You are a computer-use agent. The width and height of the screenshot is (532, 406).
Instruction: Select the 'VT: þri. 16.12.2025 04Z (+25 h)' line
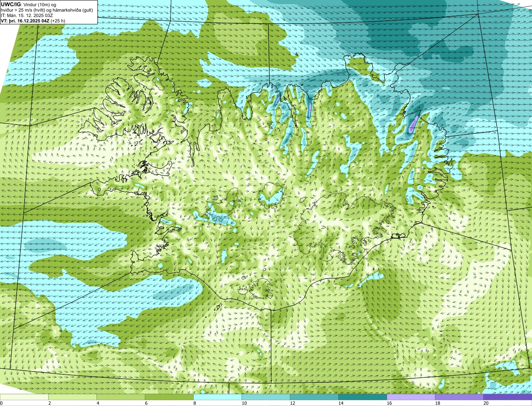pos(33,21)
